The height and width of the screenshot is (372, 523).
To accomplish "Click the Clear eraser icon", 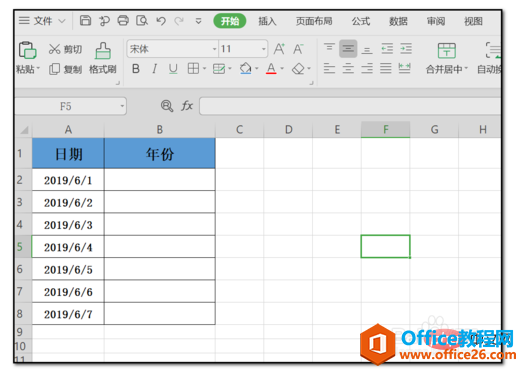I will click(298, 69).
